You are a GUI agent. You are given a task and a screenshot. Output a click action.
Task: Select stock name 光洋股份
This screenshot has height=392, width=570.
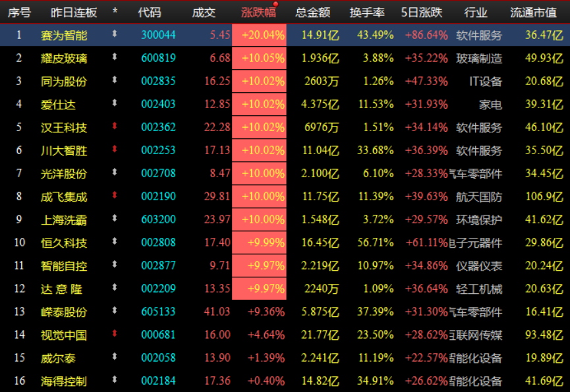tap(64, 174)
